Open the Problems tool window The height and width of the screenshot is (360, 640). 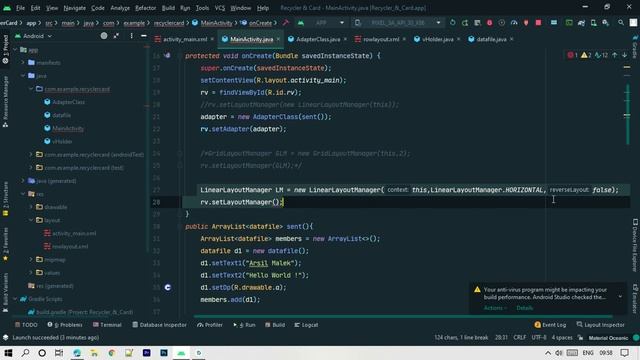pyautogui.click(x=65, y=325)
